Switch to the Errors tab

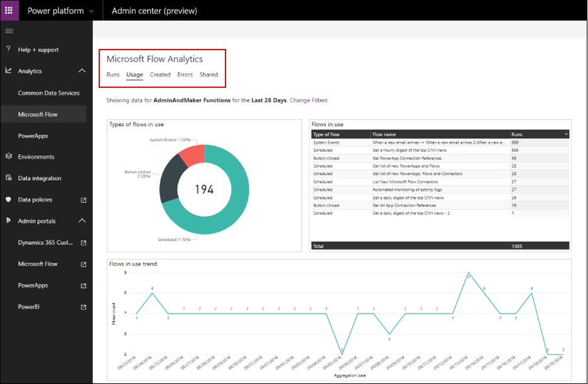(185, 75)
